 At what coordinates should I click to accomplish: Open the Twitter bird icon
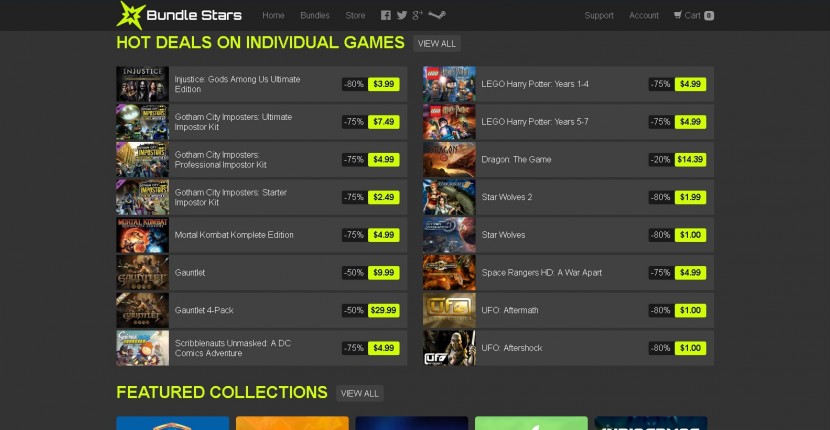click(402, 15)
